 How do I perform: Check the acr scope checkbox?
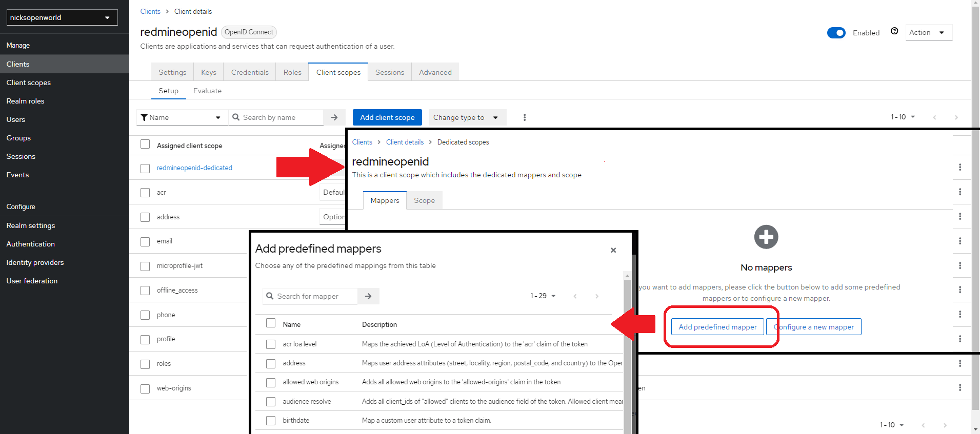(145, 193)
